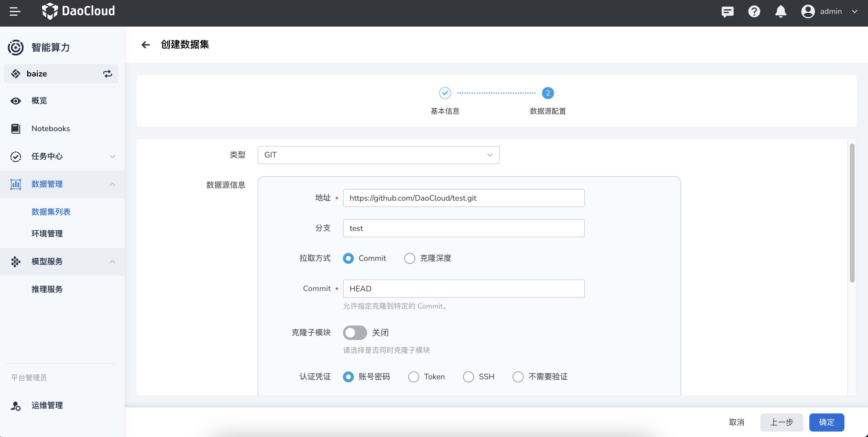Screen dimensions: 868x437
Task: Click the 模型服务 sidebar icon
Action: coord(16,261)
